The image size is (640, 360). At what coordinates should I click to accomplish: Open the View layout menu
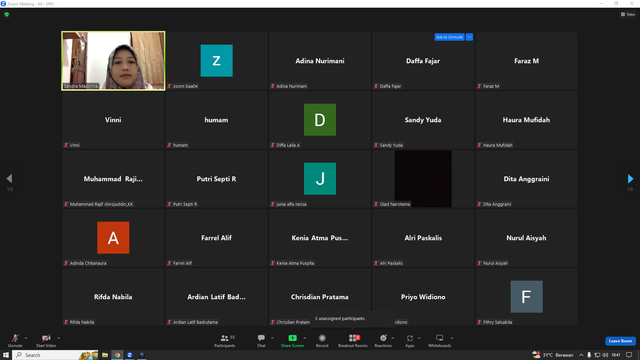[628, 14]
